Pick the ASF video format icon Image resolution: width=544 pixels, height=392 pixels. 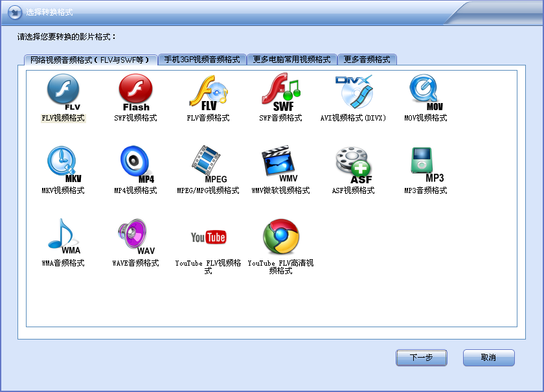coord(353,165)
